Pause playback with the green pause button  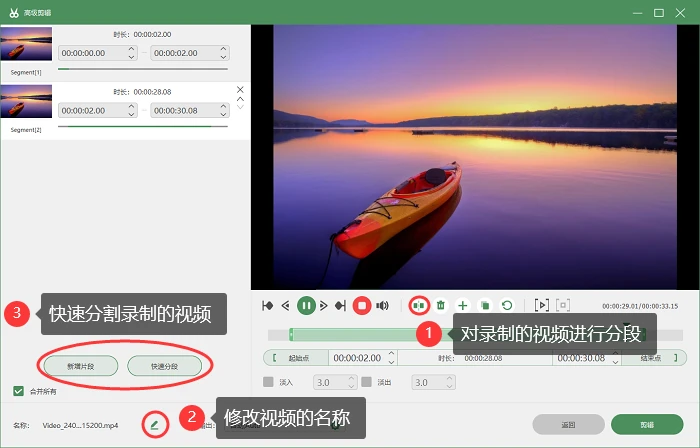(306, 306)
